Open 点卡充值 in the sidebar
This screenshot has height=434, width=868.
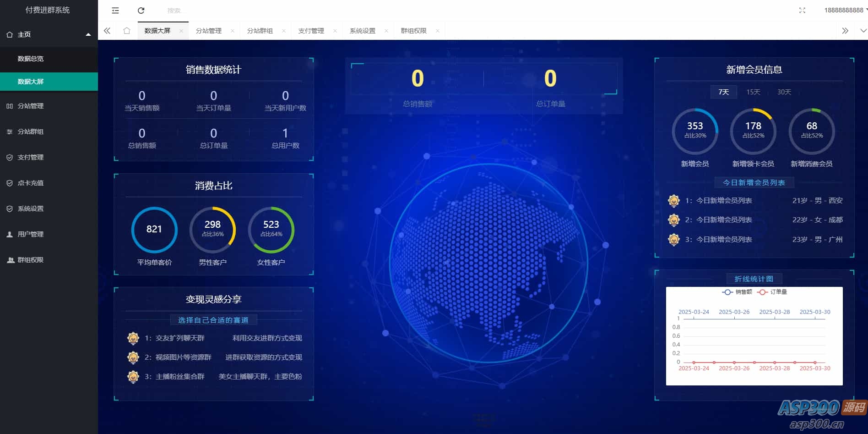click(x=31, y=183)
